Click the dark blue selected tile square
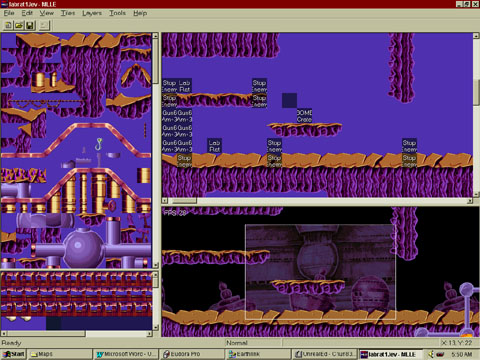480x360 pixels. 289,101
